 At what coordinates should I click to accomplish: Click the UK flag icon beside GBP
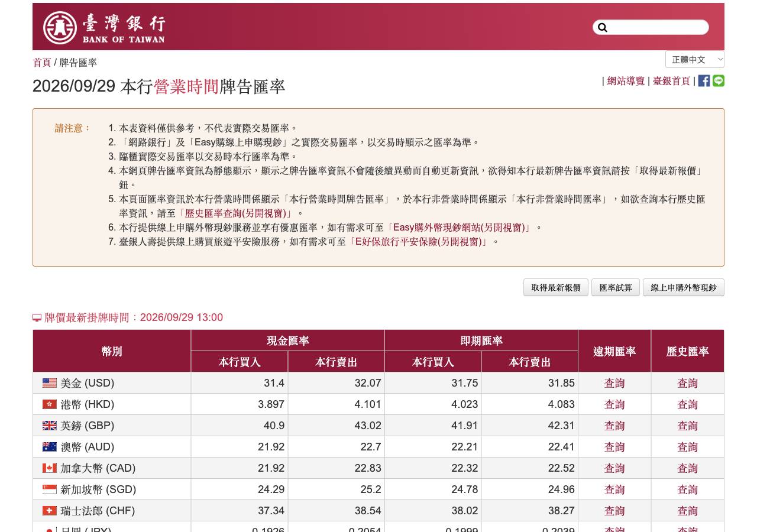pyautogui.click(x=50, y=426)
